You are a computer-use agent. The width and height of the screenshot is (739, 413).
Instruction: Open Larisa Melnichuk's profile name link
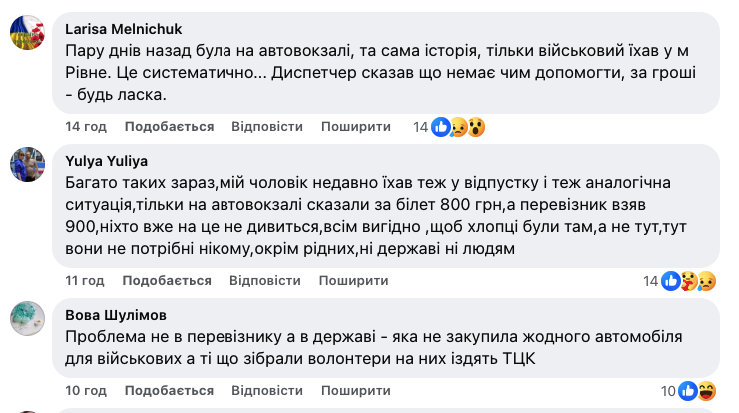point(123,29)
